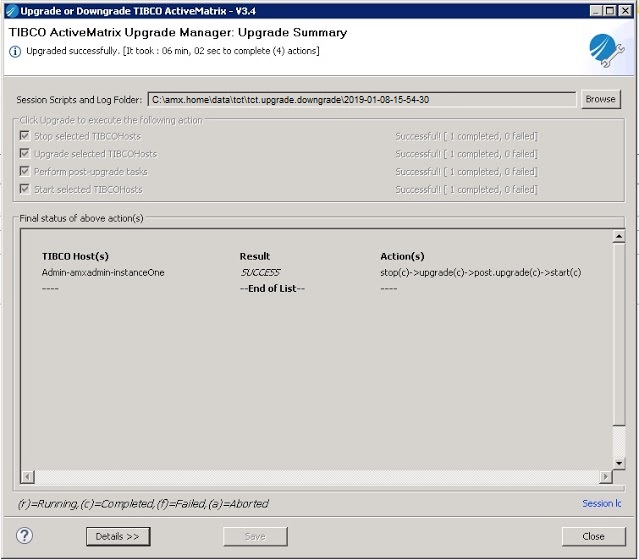Minimize the Upgrade or Downgrade window

pos(596,11)
